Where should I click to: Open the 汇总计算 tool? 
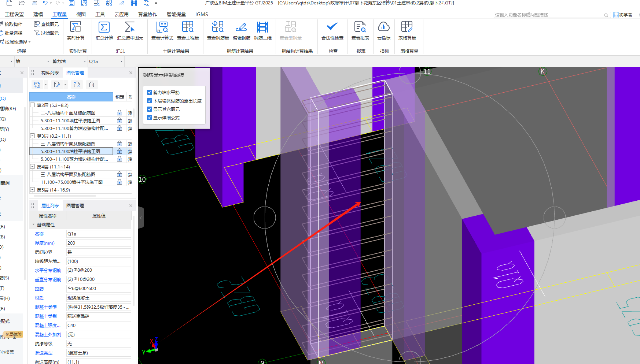[x=104, y=30]
